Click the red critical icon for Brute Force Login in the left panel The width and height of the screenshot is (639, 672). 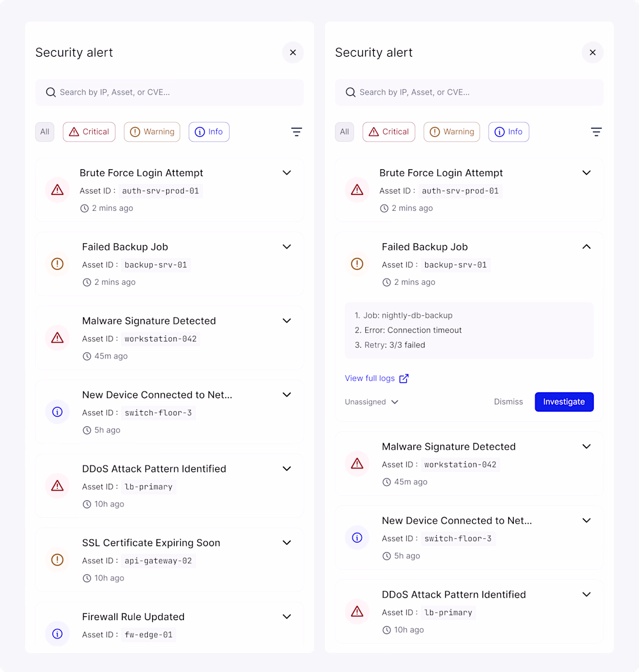(57, 190)
